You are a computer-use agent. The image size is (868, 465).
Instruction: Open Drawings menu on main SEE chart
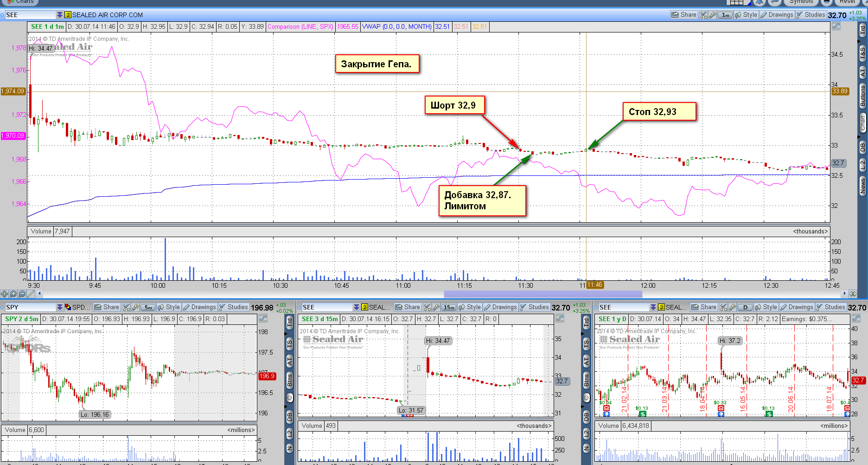777,15
